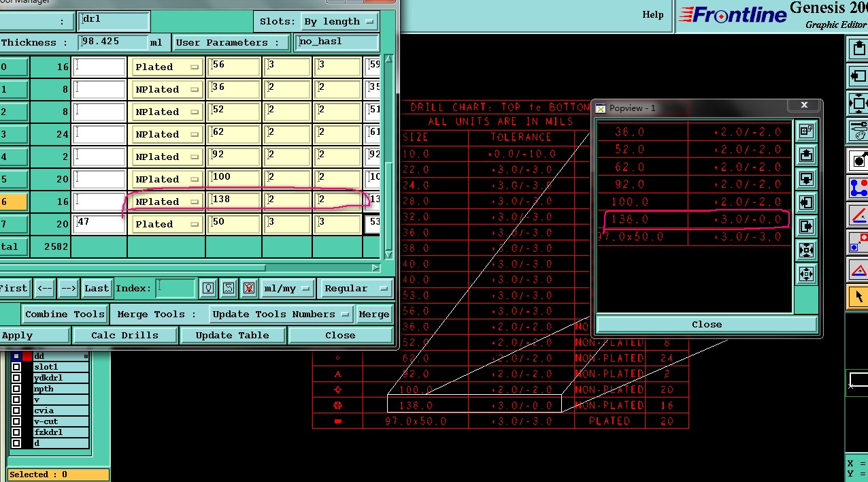This screenshot has width=868, height=482.
Task: Click the Combine Tools button
Action: click(65, 314)
